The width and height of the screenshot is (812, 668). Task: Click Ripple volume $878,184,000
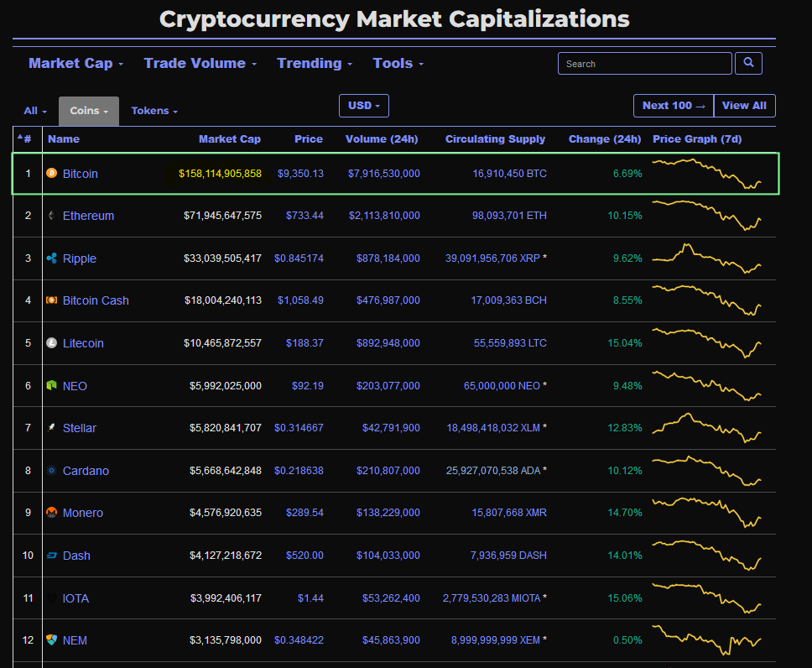tap(388, 258)
